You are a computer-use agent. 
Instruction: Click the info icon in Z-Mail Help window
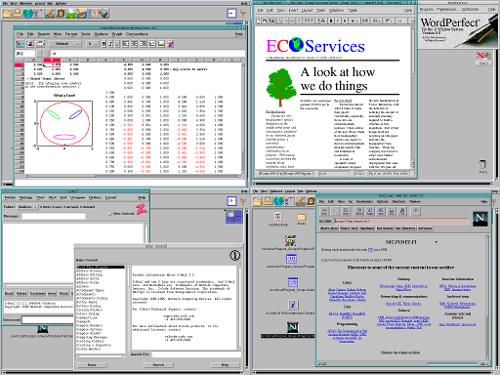pyautogui.click(x=235, y=256)
